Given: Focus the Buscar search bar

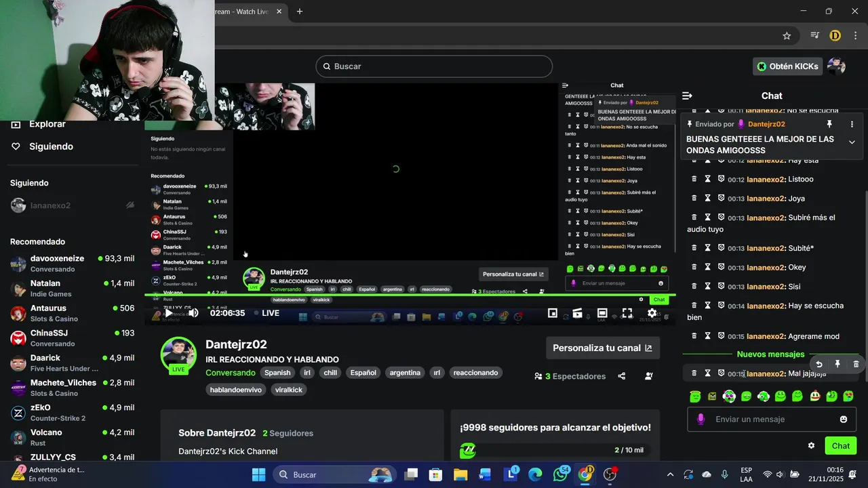Looking at the screenshot, I should coord(434,66).
